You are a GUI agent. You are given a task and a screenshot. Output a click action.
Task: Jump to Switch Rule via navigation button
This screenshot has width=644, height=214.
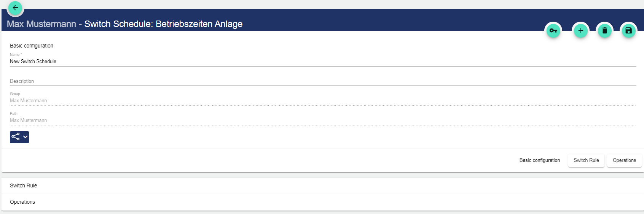pyautogui.click(x=586, y=160)
